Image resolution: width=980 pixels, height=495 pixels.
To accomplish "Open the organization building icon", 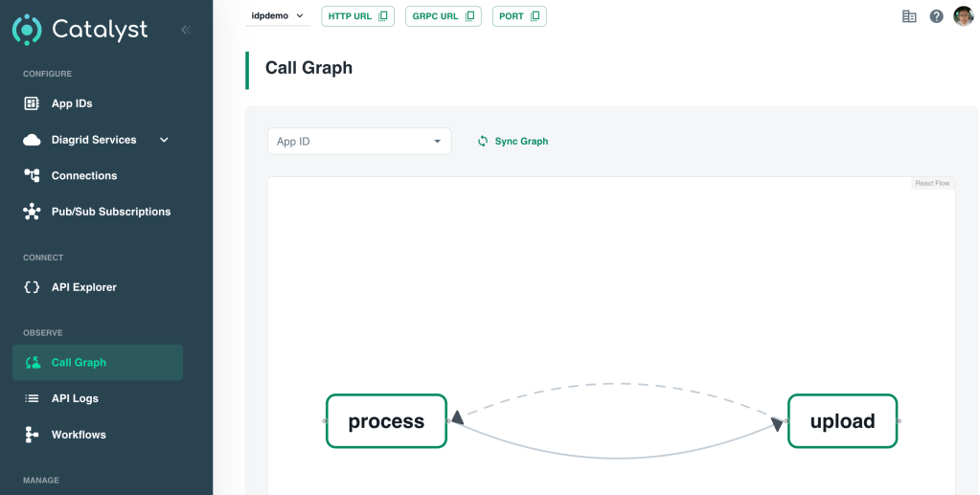I will click(x=909, y=16).
